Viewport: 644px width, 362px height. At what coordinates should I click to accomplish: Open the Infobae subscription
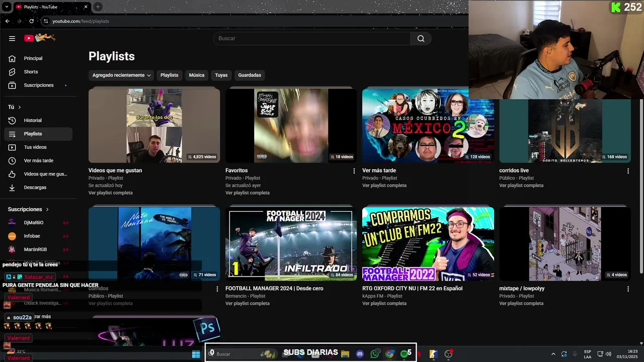coord(38,236)
